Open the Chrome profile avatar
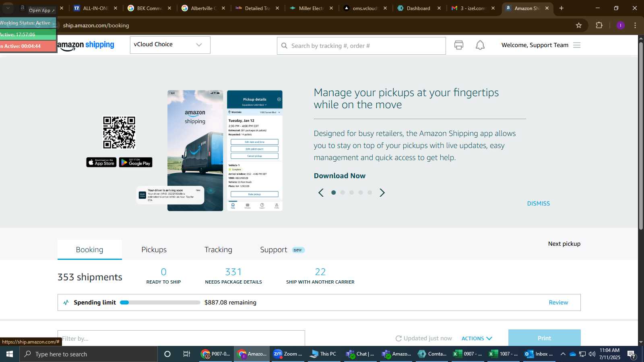Image resolution: width=644 pixels, height=362 pixels. tap(621, 25)
